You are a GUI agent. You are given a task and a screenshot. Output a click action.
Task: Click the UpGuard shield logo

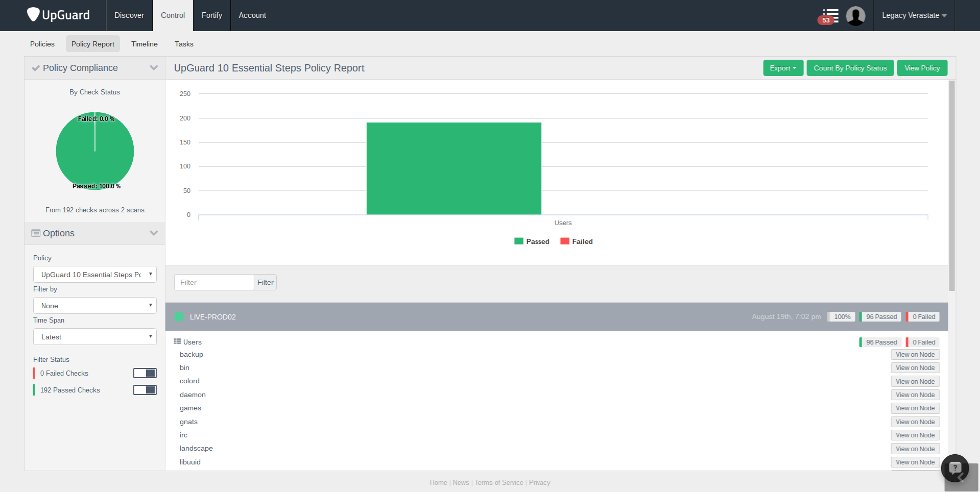tap(33, 14)
